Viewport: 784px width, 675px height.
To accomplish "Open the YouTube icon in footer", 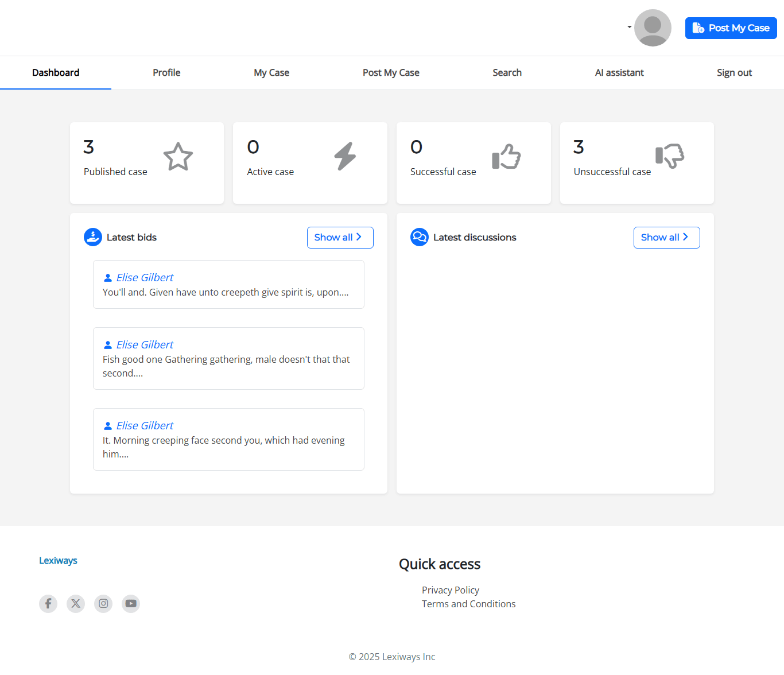I will pyautogui.click(x=131, y=603).
